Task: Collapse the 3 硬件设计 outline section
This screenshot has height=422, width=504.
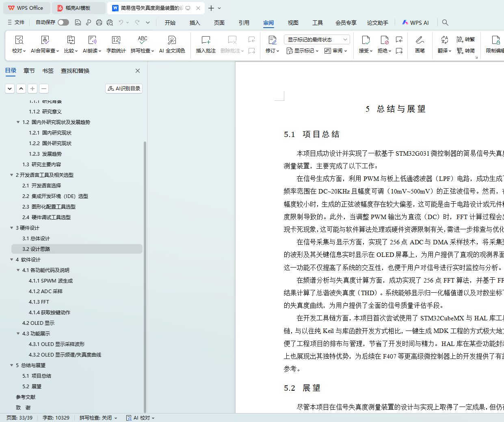Action: click(x=12, y=228)
